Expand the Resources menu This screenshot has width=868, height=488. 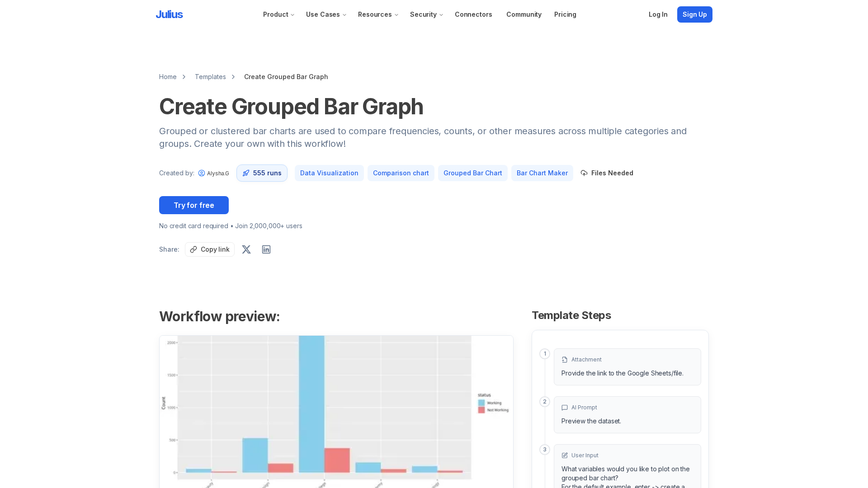pos(378,14)
